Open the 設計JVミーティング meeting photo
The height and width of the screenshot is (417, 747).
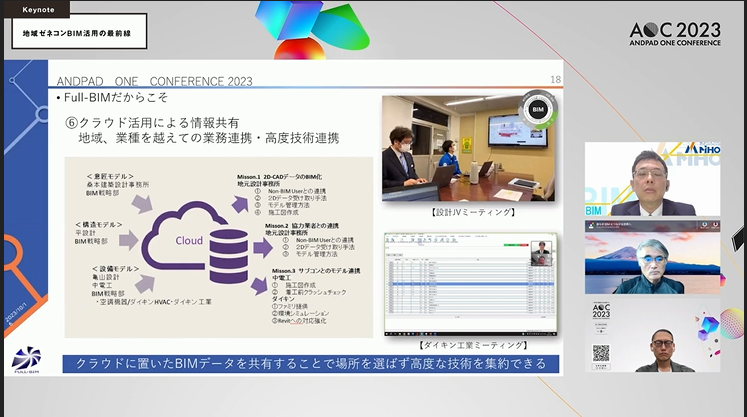pos(468,148)
